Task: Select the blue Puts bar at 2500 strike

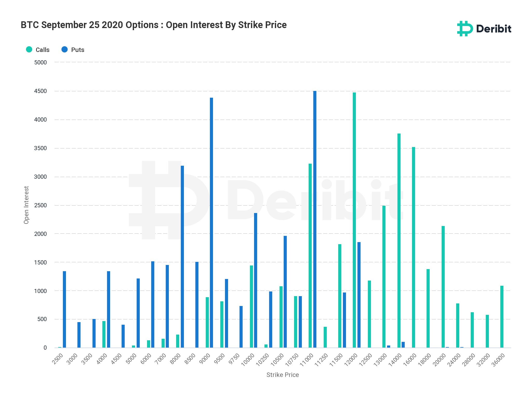Action: 64,309
